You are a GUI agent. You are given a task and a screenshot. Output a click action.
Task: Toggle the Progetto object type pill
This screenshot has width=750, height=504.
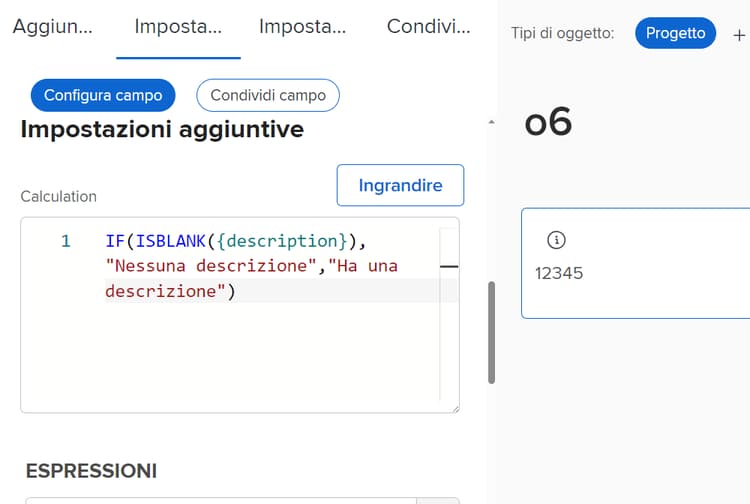pos(675,33)
